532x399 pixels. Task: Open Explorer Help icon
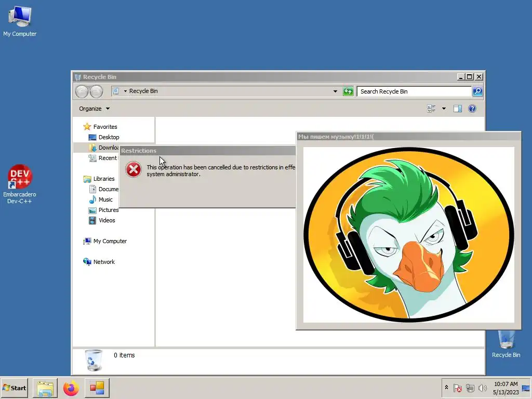coord(472,109)
